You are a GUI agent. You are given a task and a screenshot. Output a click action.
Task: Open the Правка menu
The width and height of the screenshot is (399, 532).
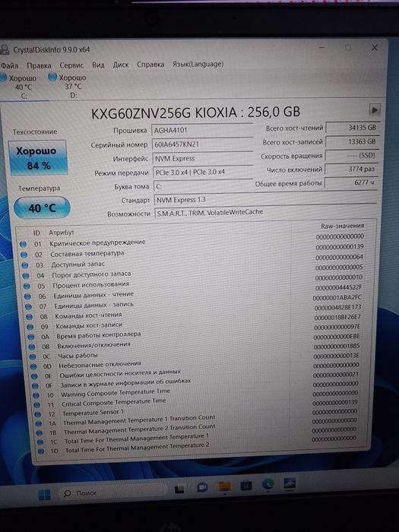[39, 65]
